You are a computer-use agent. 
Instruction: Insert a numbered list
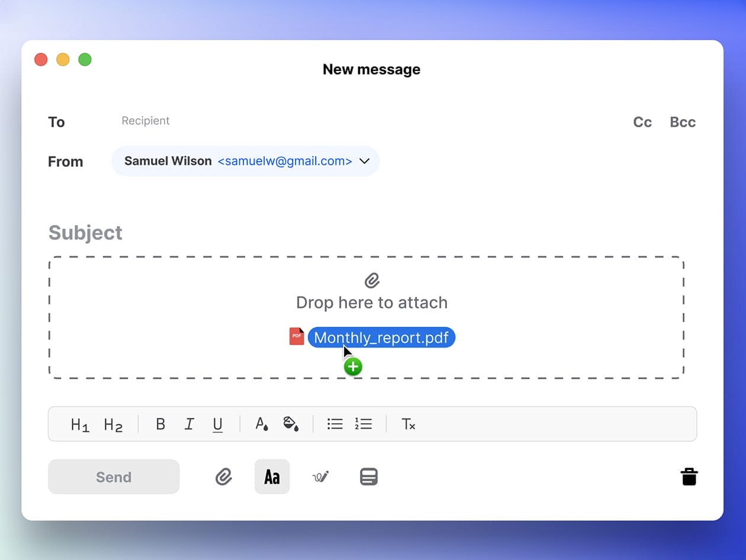coord(364,424)
